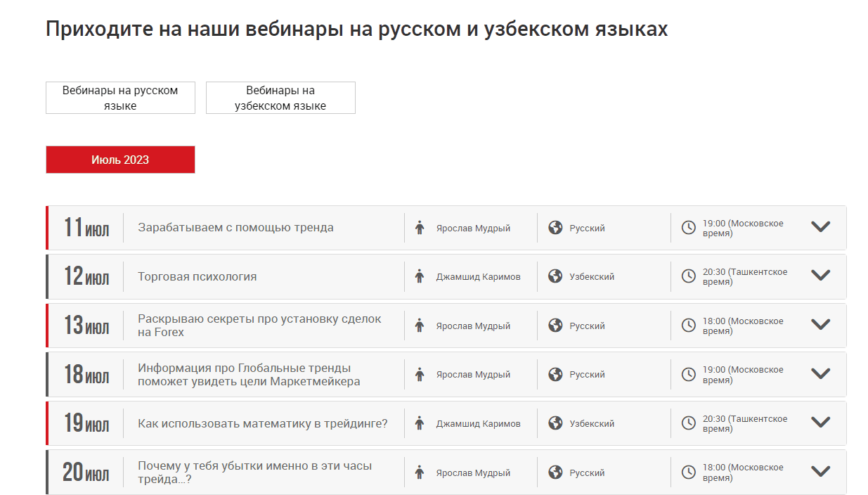
Task: Click Джамшид Каримов in 12 июл row
Action: click(478, 276)
